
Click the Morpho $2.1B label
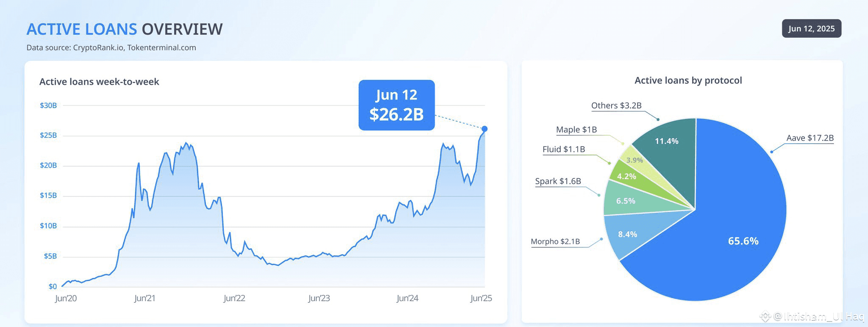555,241
